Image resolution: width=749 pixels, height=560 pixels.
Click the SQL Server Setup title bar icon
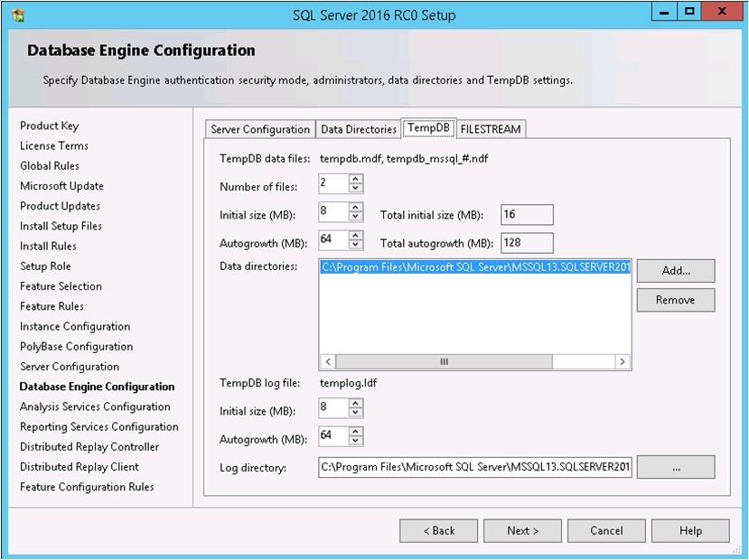(18, 14)
